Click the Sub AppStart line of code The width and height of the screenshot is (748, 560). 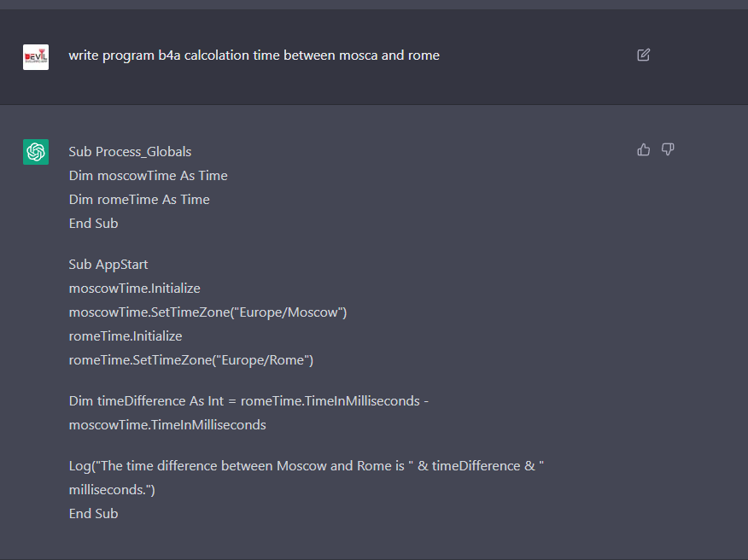click(x=108, y=264)
